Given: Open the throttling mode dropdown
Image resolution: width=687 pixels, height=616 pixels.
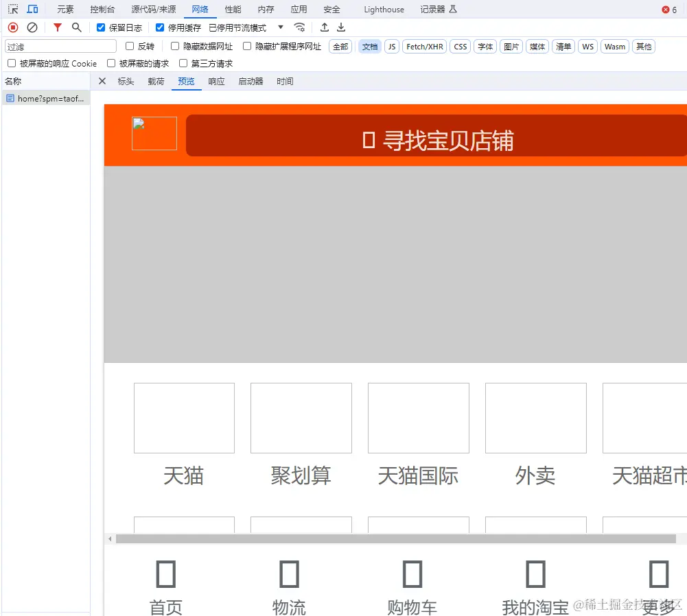Looking at the screenshot, I should 246,27.
